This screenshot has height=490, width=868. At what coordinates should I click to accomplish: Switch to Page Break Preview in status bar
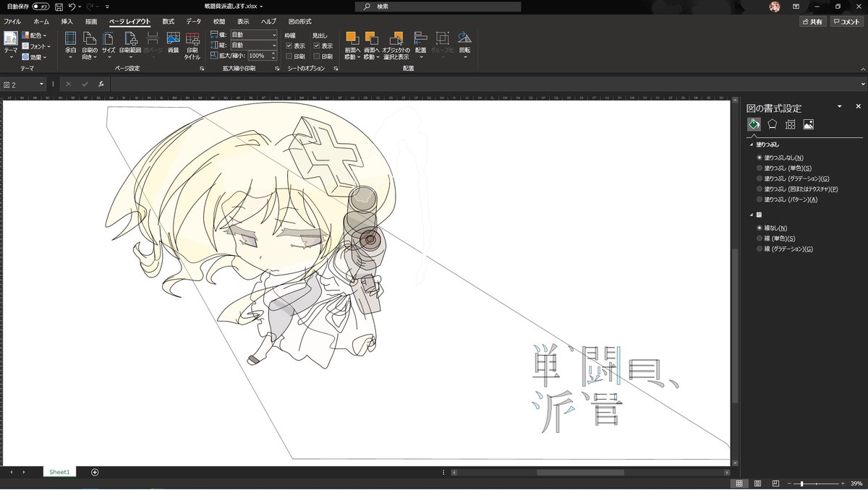click(775, 483)
